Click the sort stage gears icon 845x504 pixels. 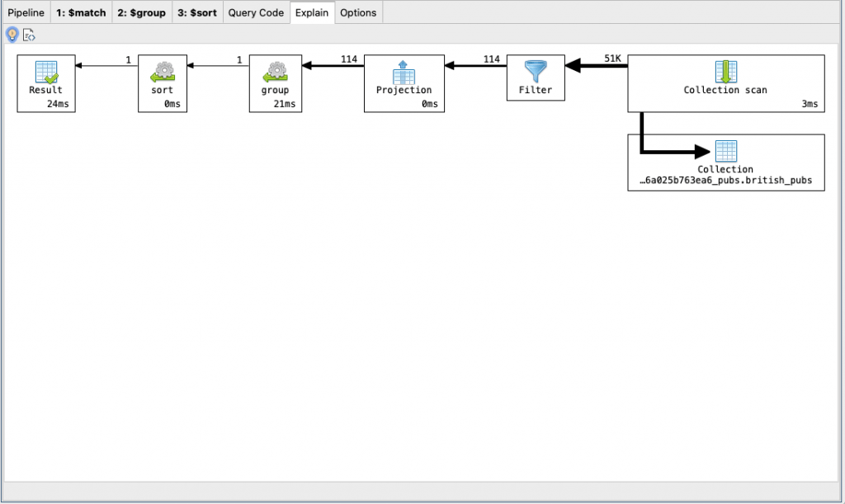162,73
